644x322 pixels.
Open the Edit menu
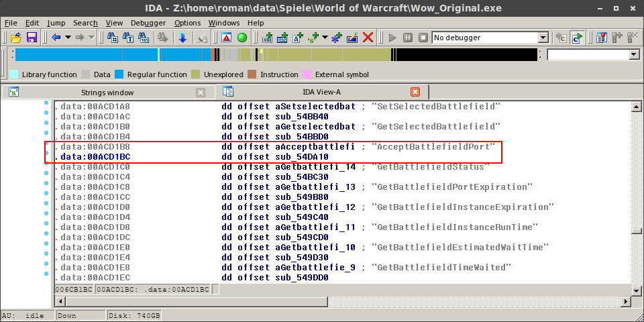pyautogui.click(x=32, y=23)
